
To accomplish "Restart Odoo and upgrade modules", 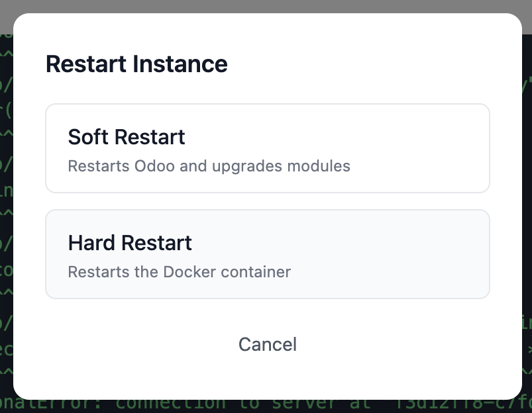I will 267,148.
